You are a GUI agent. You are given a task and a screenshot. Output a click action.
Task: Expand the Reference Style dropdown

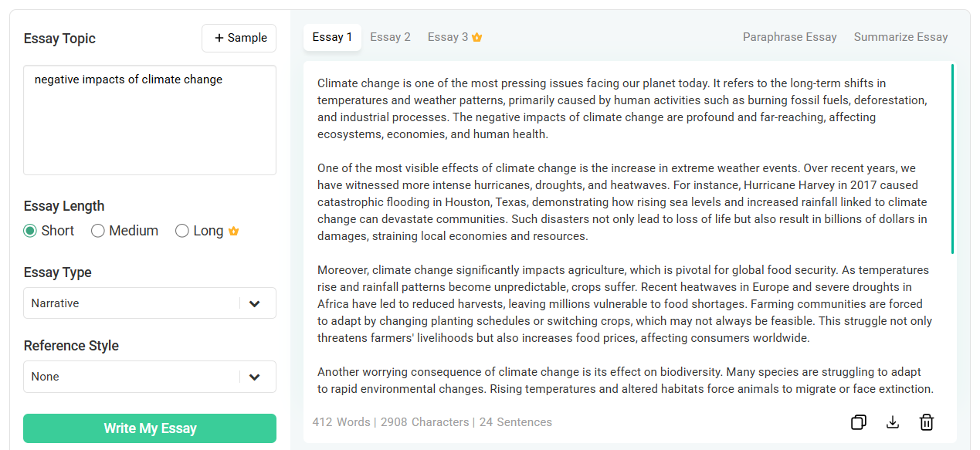(150, 377)
